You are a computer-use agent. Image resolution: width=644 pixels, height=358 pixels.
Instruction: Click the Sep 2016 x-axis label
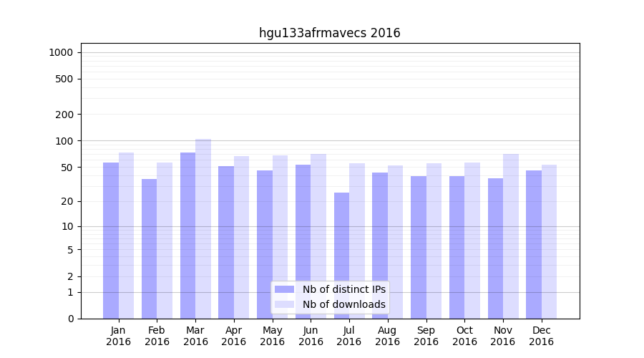coord(426,336)
